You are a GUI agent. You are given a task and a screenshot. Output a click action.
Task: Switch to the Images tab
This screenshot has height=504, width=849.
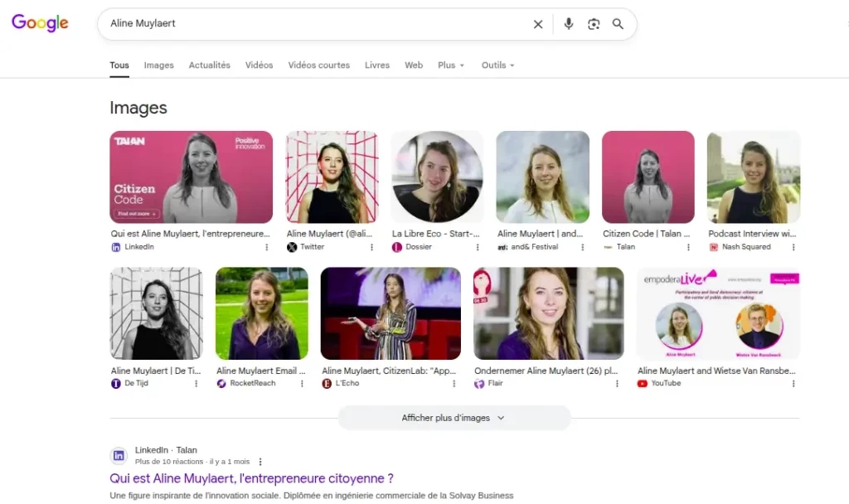click(158, 65)
